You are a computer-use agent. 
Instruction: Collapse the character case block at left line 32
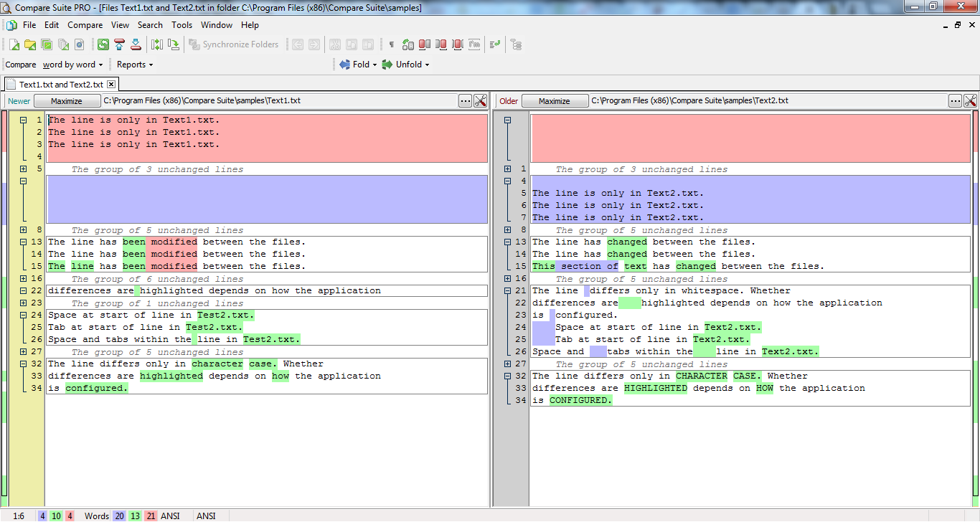click(23, 364)
